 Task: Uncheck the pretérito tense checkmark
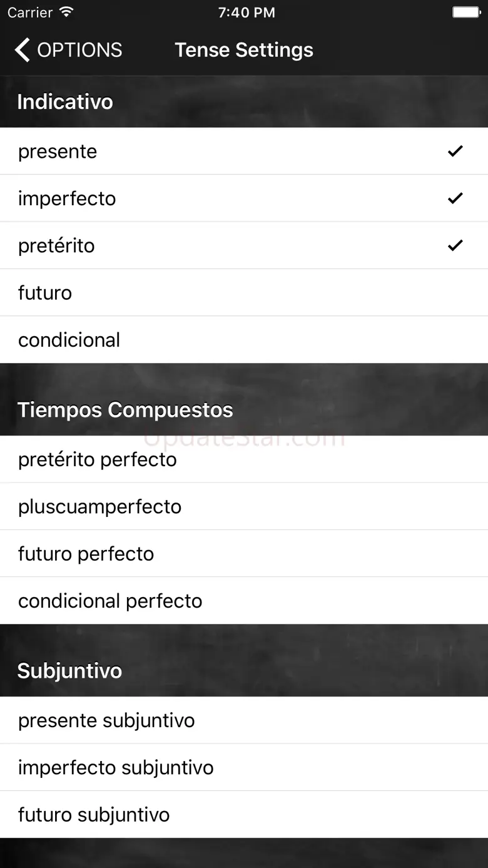(x=455, y=245)
